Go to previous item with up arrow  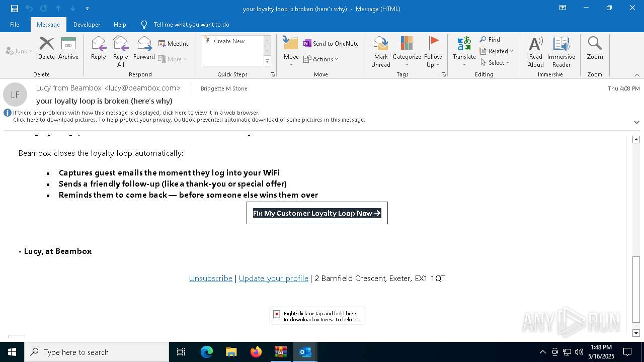click(x=58, y=9)
